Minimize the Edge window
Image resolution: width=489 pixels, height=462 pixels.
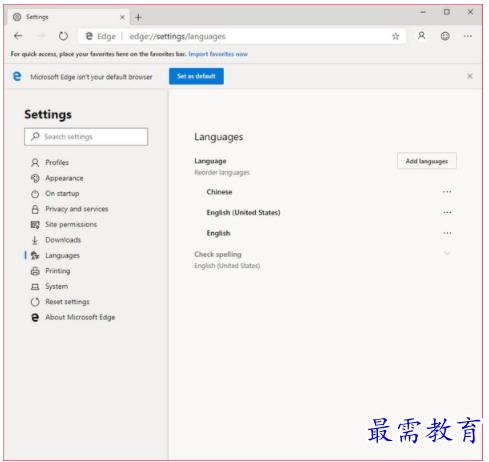[423, 12]
